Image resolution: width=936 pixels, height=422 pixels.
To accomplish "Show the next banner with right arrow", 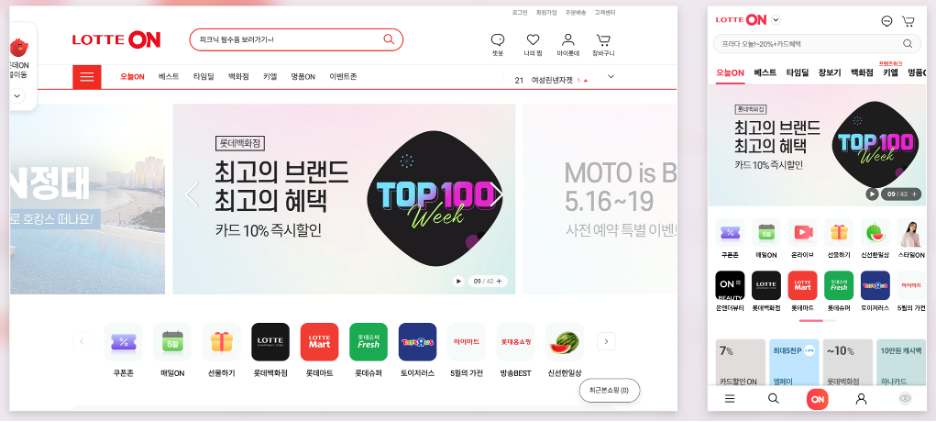I will tap(497, 195).
